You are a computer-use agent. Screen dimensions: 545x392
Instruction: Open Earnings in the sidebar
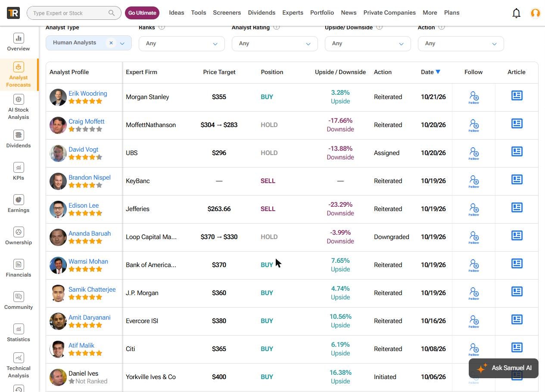(19, 204)
